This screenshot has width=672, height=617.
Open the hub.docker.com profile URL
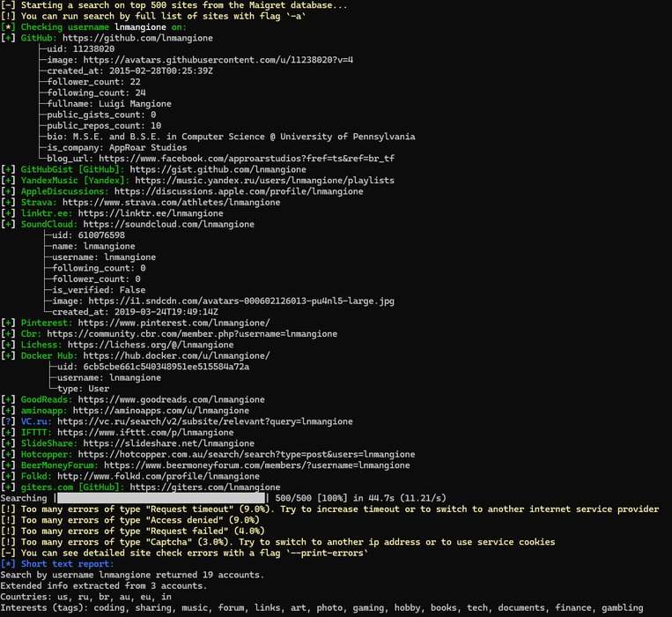coord(176,356)
